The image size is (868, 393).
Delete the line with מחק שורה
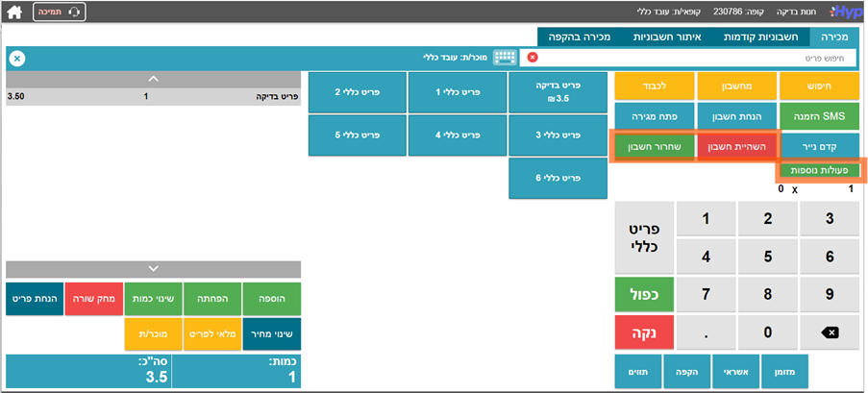(94, 298)
